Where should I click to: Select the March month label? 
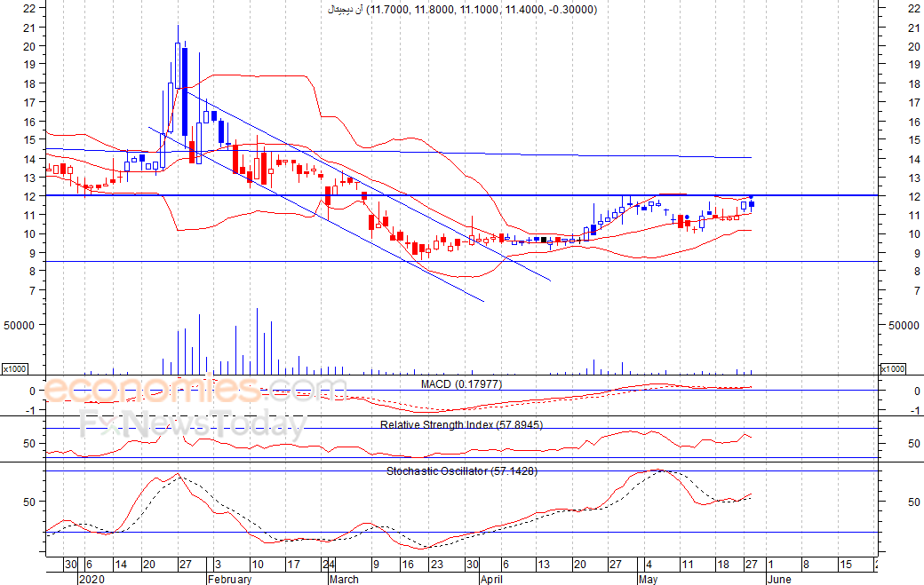tap(344, 579)
